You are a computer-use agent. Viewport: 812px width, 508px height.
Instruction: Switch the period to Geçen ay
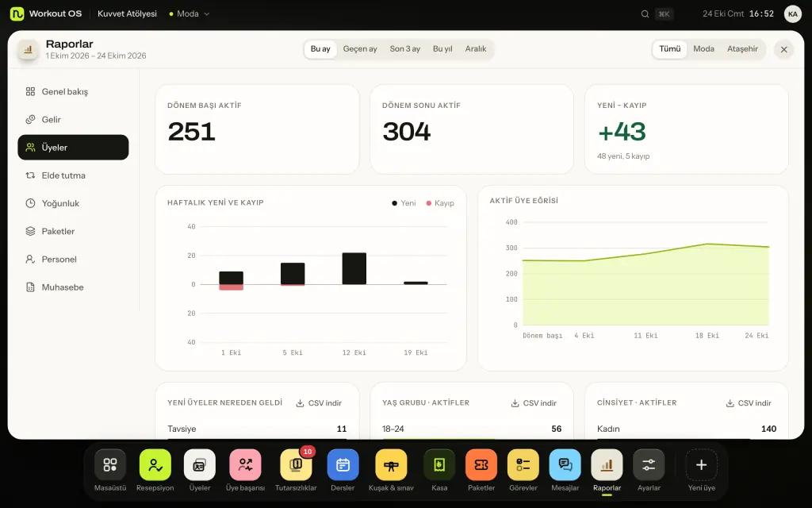(360, 48)
